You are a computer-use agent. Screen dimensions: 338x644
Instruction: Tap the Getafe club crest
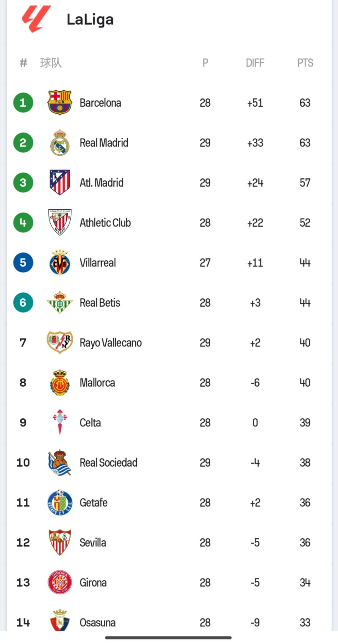coord(59,502)
